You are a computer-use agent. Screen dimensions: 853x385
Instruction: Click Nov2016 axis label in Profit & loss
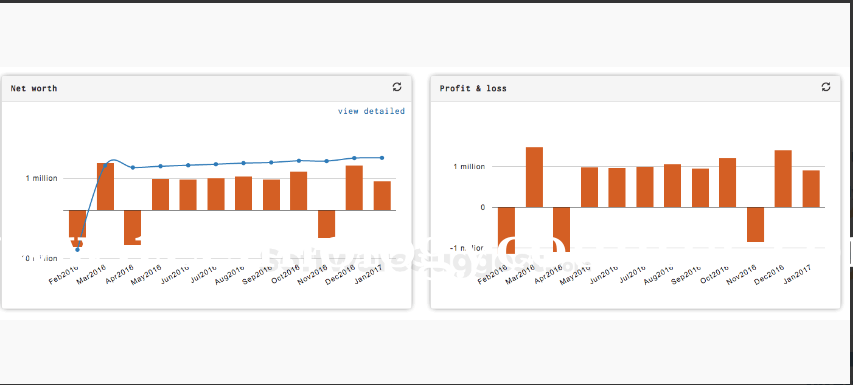point(741,275)
